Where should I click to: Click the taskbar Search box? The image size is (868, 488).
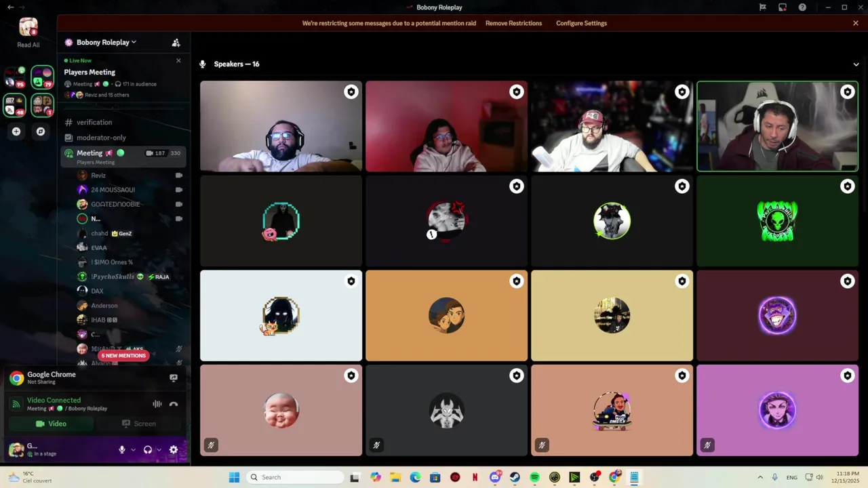(295, 477)
